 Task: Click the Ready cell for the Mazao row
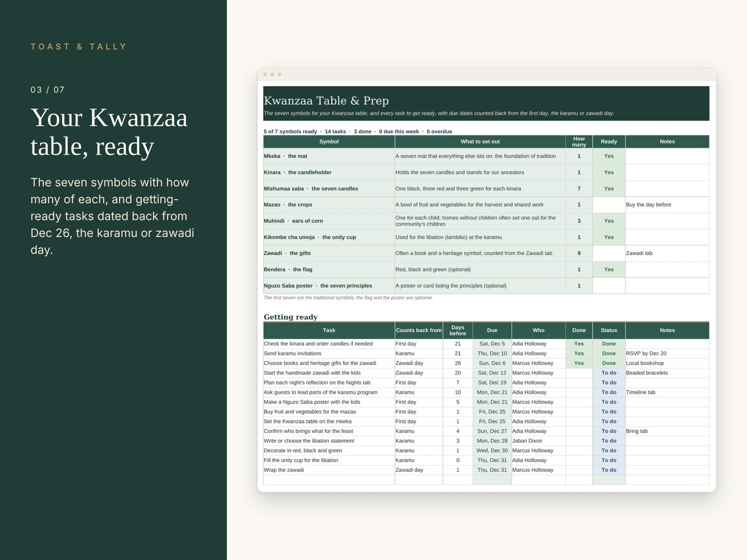point(609,205)
